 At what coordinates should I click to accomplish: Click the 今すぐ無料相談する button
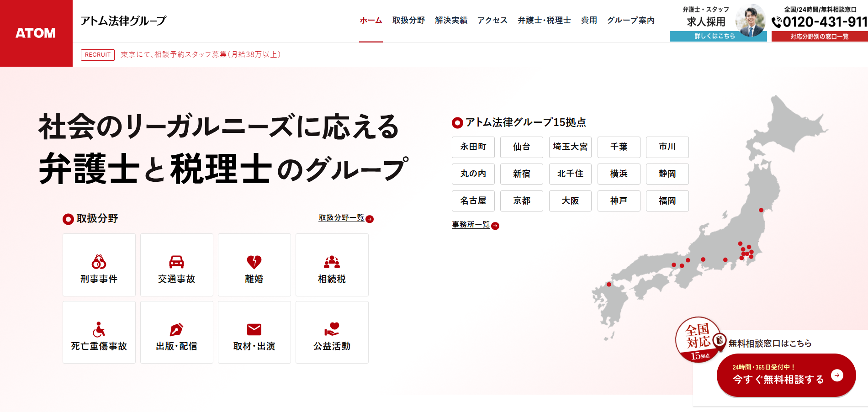(785, 375)
